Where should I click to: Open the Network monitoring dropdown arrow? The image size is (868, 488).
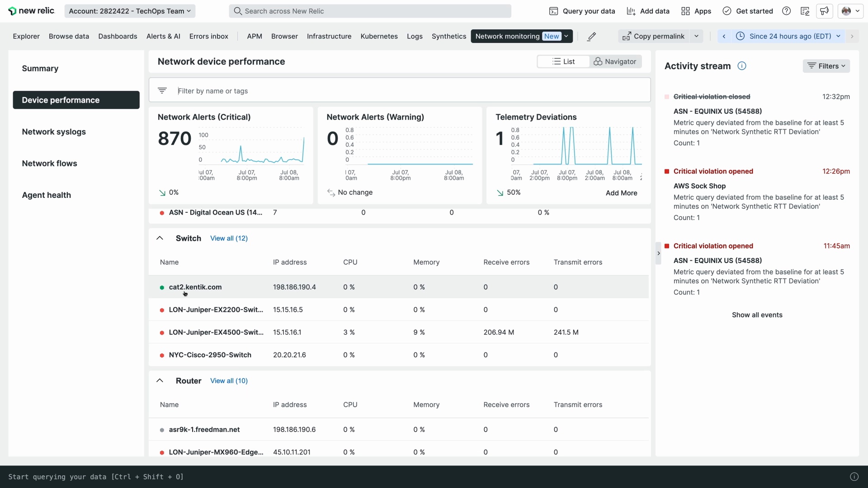pyautogui.click(x=566, y=36)
